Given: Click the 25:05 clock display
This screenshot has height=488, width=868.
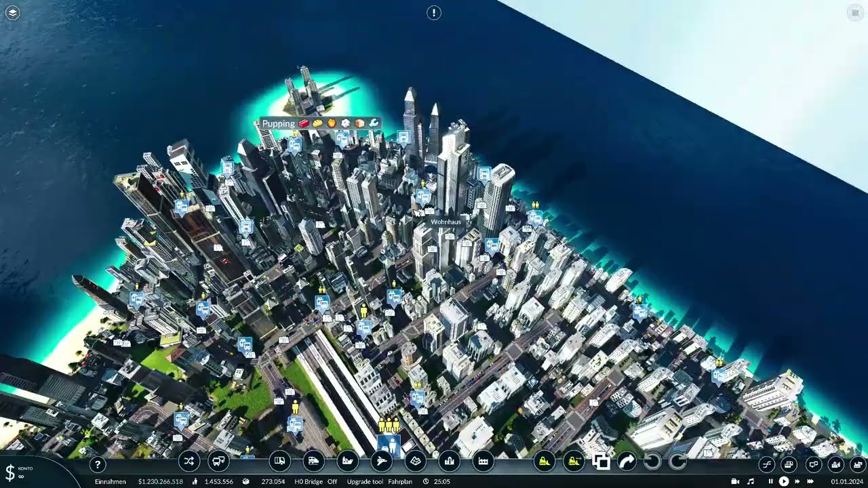Looking at the screenshot, I should point(442,482).
